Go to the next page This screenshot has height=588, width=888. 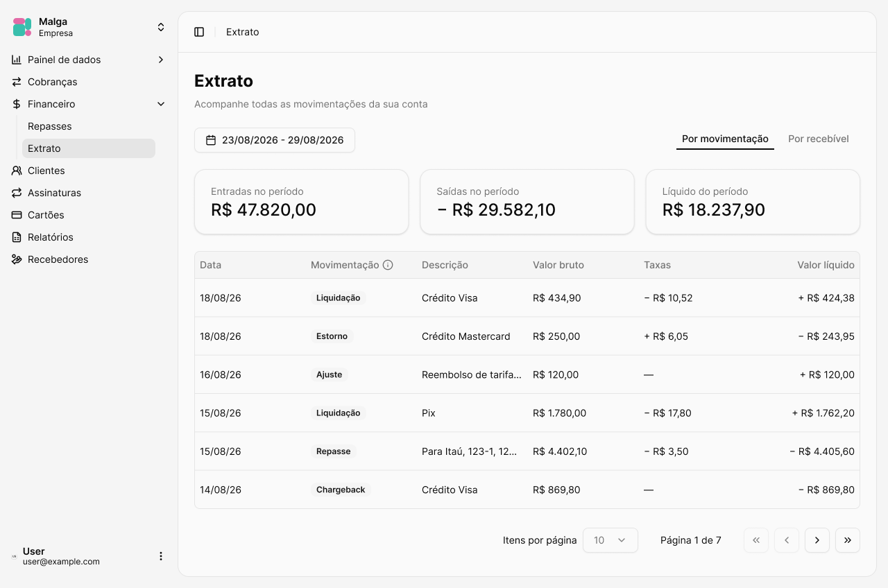[817, 540]
